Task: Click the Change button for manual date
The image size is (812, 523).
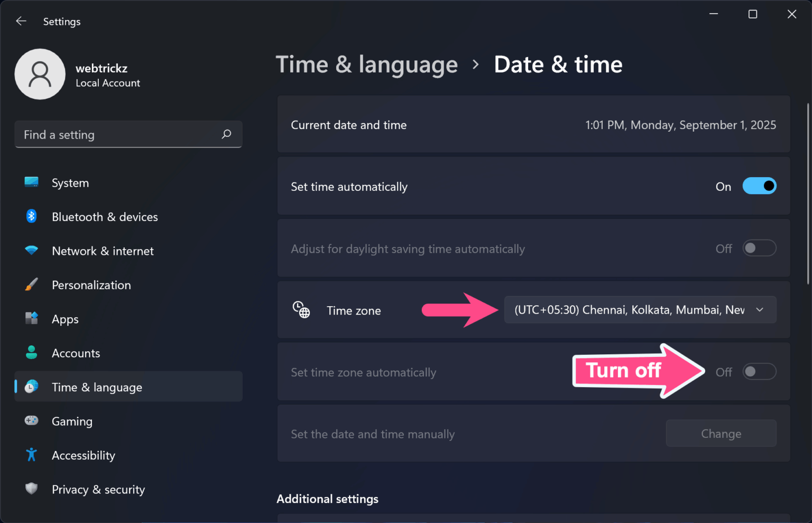Action: pyautogui.click(x=721, y=433)
